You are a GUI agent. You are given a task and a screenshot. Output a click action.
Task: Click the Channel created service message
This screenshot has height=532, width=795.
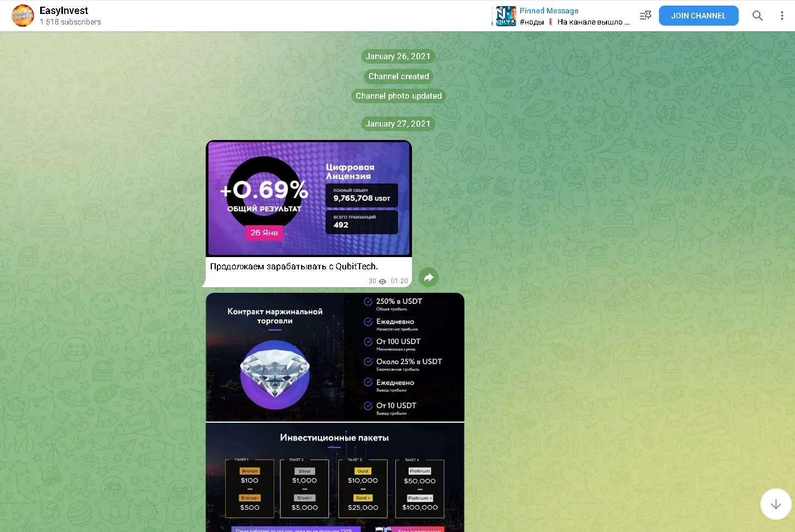click(x=399, y=76)
